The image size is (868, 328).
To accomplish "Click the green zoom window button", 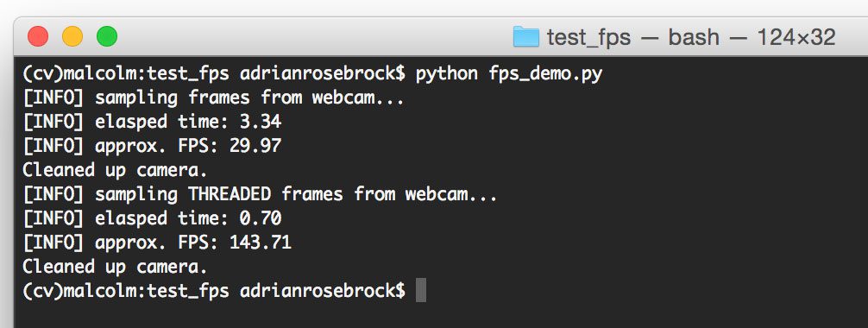I will pyautogui.click(x=107, y=36).
